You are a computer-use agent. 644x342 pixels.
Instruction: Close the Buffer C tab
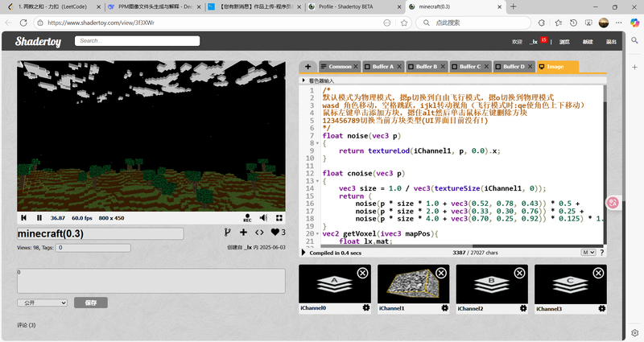point(486,67)
